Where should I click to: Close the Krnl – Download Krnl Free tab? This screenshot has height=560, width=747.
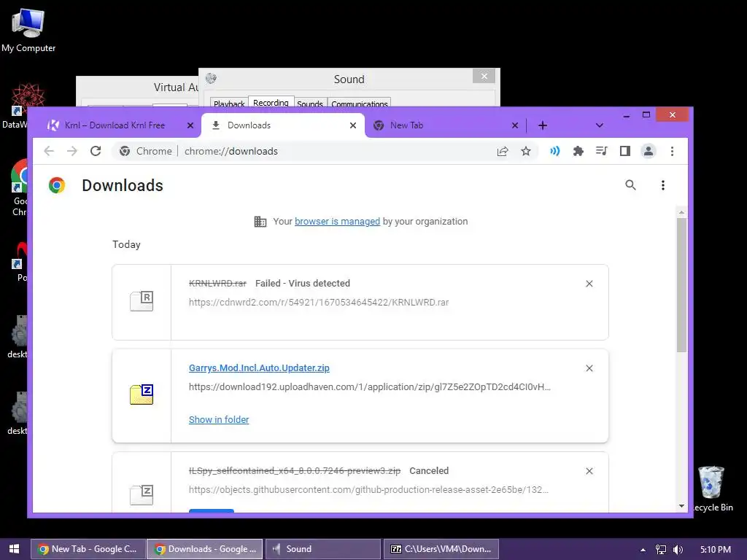[190, 125]
